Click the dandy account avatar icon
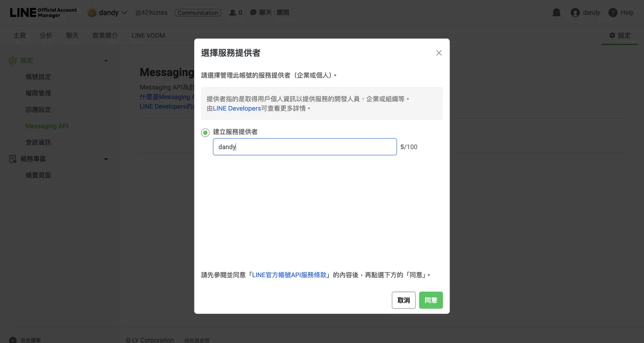The image size is (644, 343). pyautogui.click(x=92, y=13)
